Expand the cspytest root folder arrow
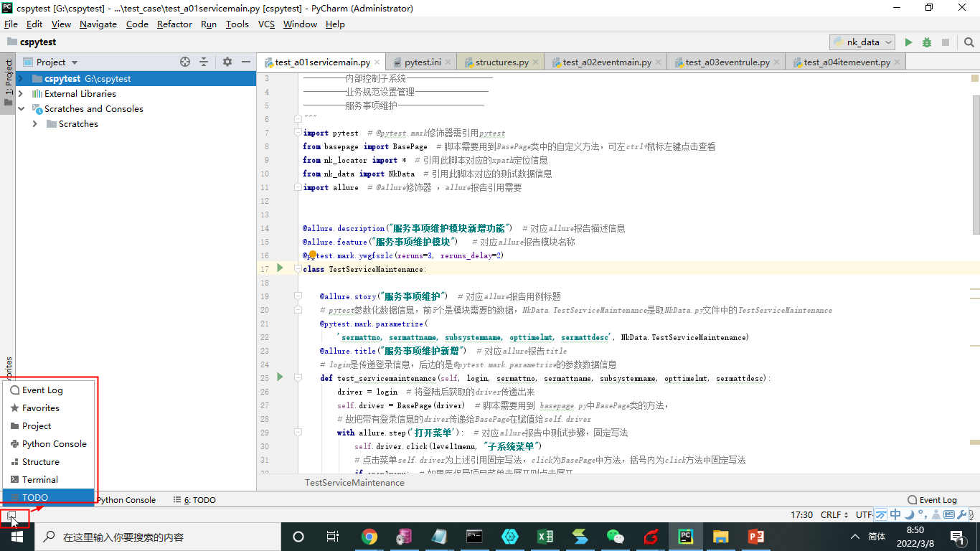The width and height of the screenshot is (980, 551). click(x=21, y=78)
